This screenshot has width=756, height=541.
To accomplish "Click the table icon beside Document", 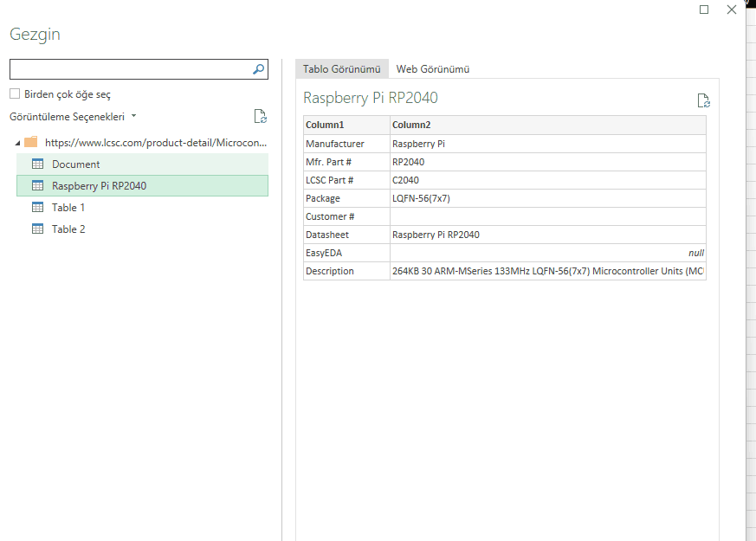I will 37,164.
